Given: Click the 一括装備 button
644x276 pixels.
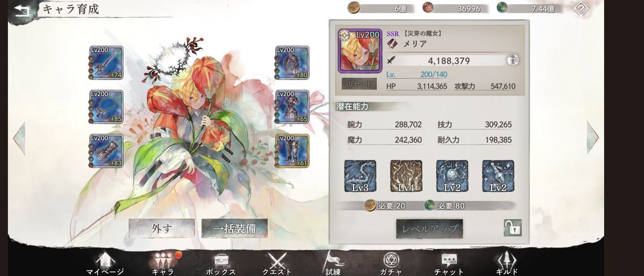Looking at the screenshot, I should (234, 229).
